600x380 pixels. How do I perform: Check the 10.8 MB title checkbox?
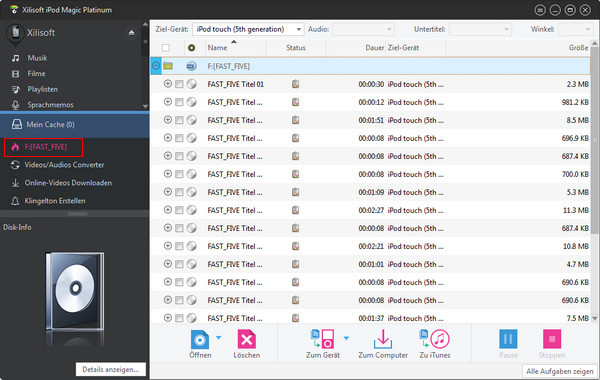pos(179,246)
